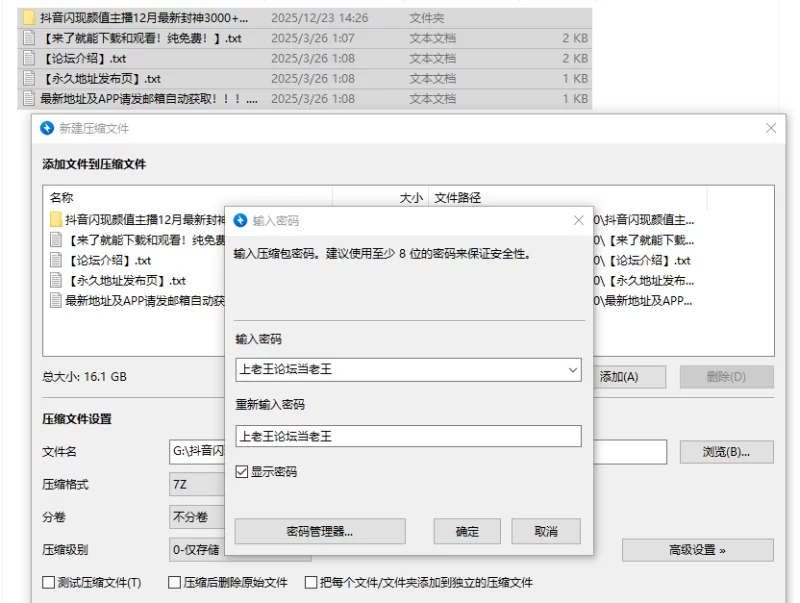The image size is (800, 603).
Task: Open the 压缩格式 7Z dropdown
Action: 197,484
